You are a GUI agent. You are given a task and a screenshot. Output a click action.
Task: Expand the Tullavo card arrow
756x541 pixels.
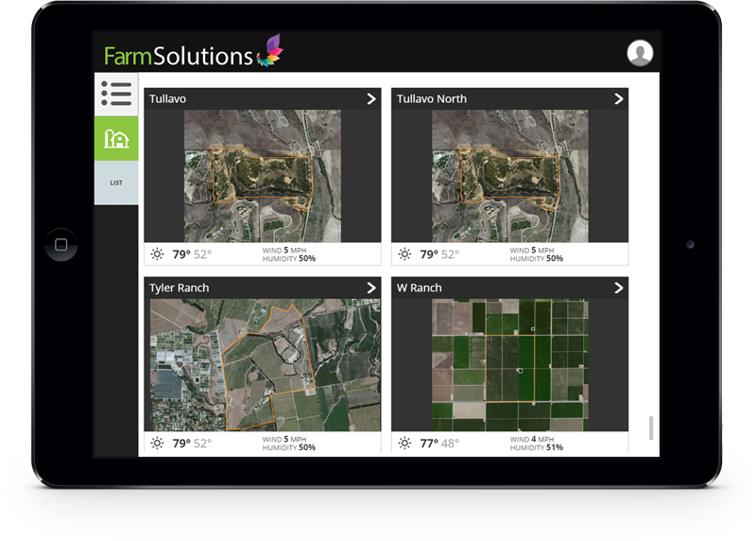370,99
